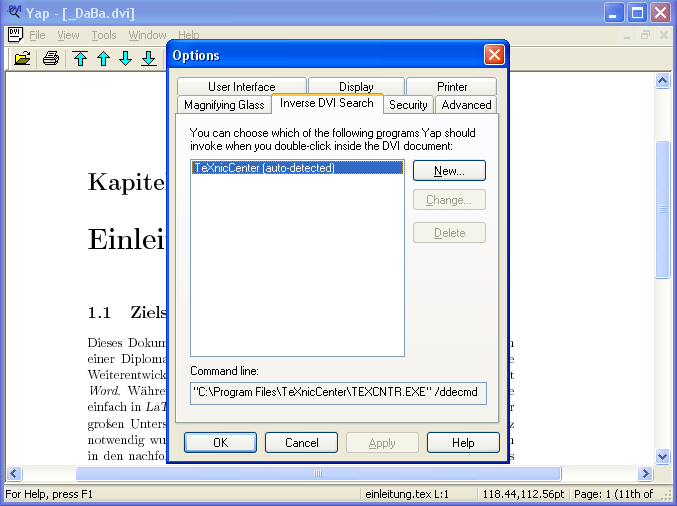This screenshot has width=677, height=506.
Task: Select the Inverse DVI Search tab
Action: (x=327, y=103)
